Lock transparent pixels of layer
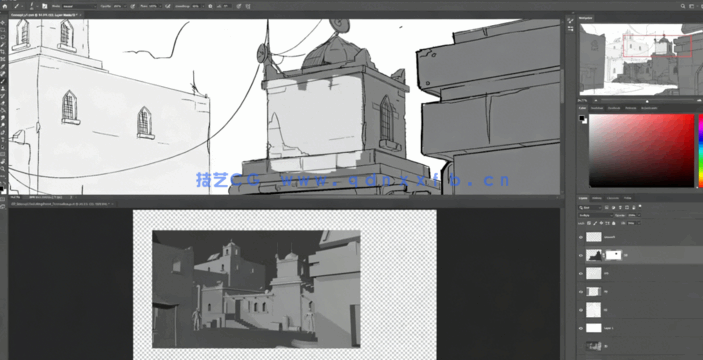This screenshot has width=703, height=360. point(589,223)
